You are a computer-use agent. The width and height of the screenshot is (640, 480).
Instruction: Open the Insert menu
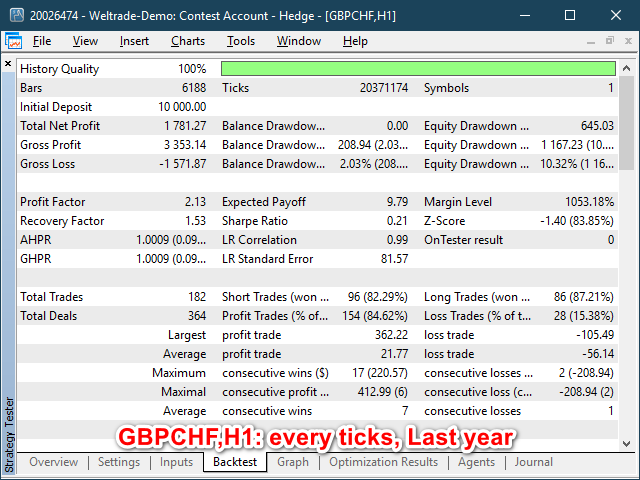point(134,41)
